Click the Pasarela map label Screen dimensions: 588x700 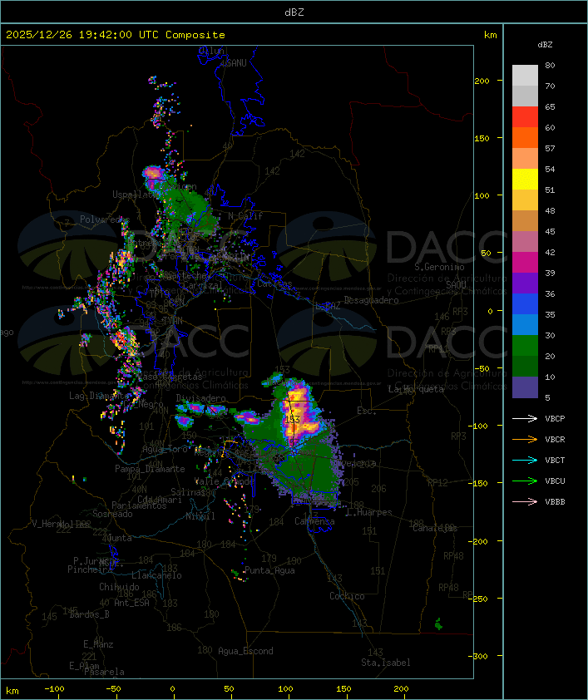(x=104, y=672)
